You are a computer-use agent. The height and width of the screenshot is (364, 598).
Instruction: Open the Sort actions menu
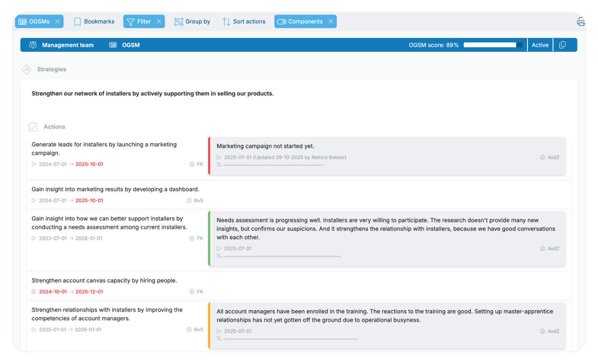point(243,21)
